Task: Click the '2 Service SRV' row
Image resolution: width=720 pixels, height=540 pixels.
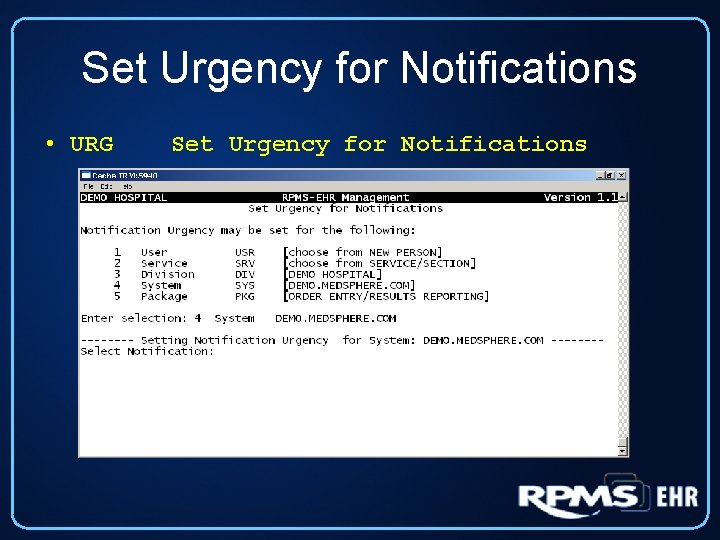Action: [x=185, y=264]
